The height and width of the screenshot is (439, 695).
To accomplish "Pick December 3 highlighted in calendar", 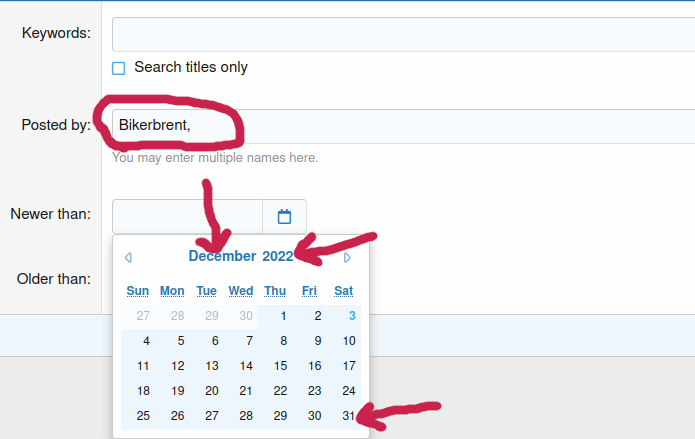I will click(x=351, y=316).
